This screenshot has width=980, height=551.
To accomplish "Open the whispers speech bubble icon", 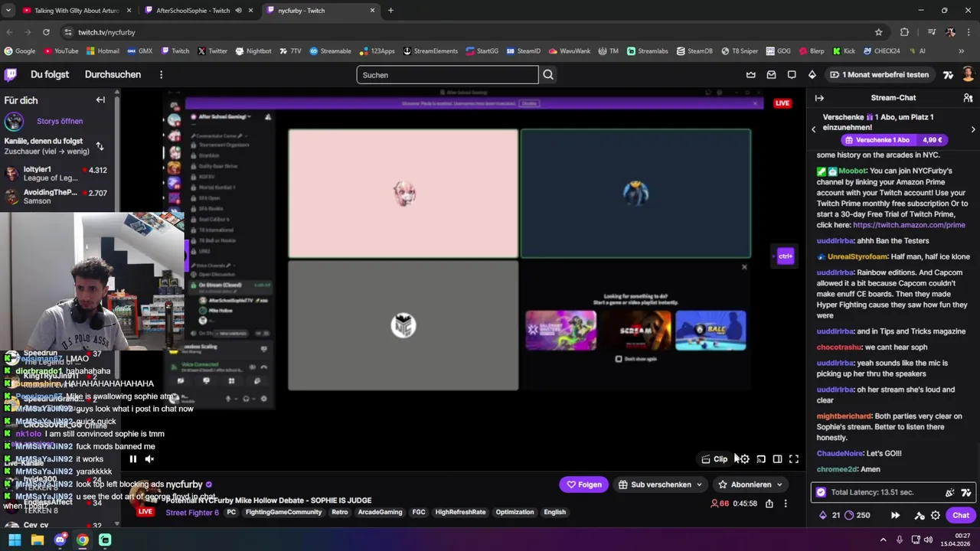I will 792,75.
